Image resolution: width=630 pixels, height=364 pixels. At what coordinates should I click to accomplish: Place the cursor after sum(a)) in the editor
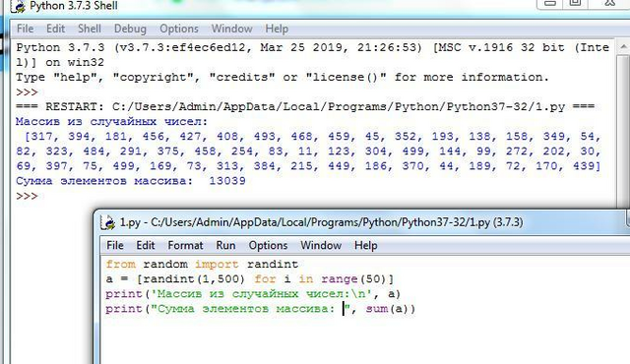pos(415,309)
